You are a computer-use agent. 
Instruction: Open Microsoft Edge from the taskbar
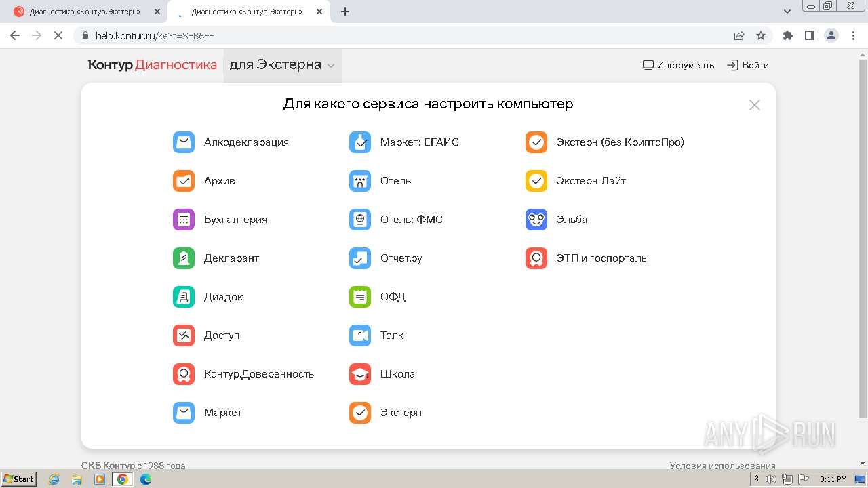tap(146, 479)
